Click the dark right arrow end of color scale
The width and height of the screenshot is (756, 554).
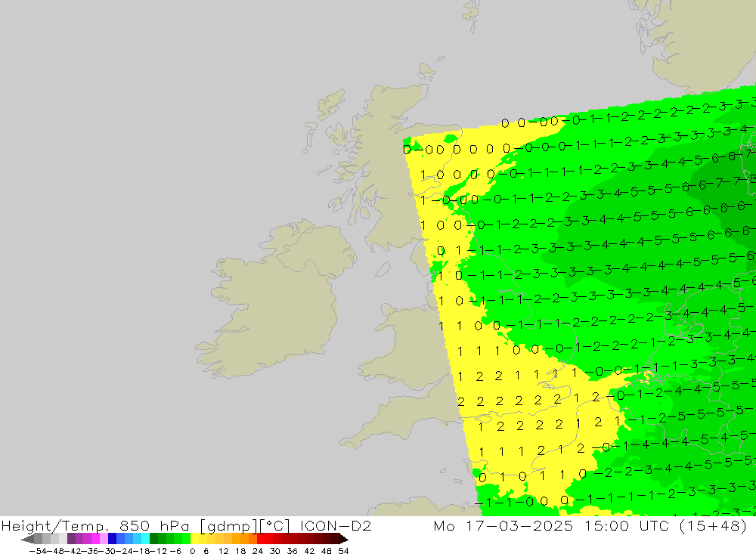[x=344, y=539]
